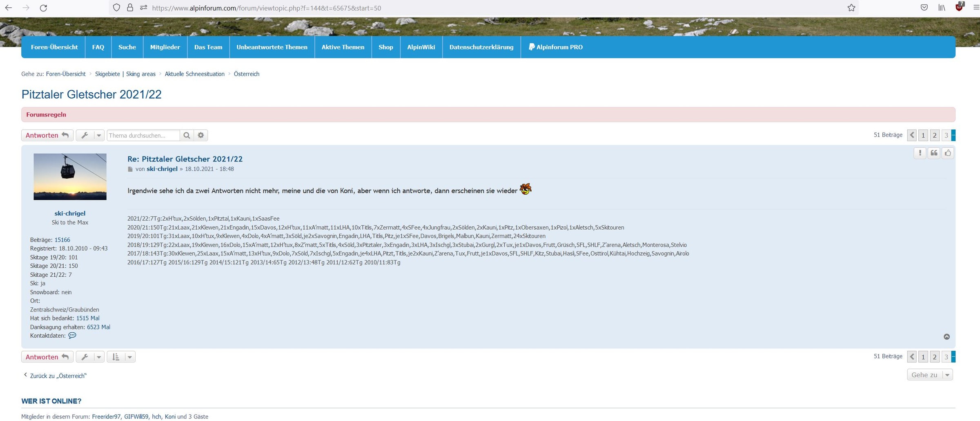980x421 pixels.
Task: Click the top Antworten button
Action: point(47,135)
